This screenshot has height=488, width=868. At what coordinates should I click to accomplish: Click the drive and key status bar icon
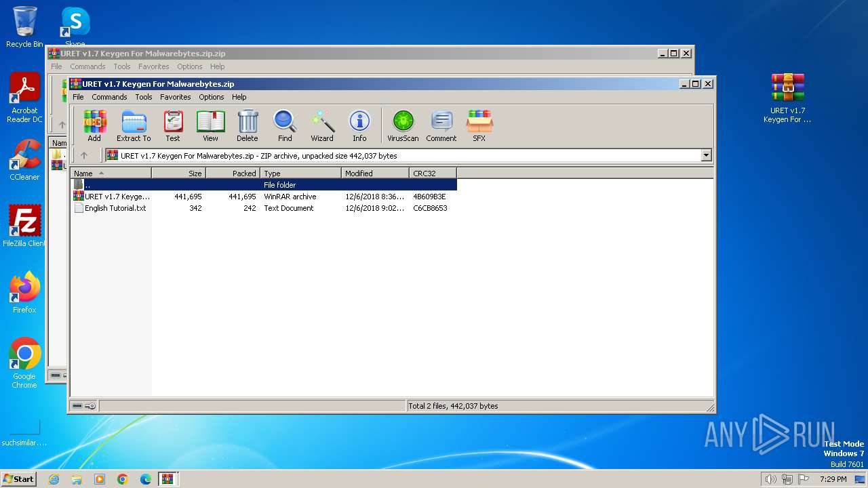pyautogui.click(x=84, y=406)
